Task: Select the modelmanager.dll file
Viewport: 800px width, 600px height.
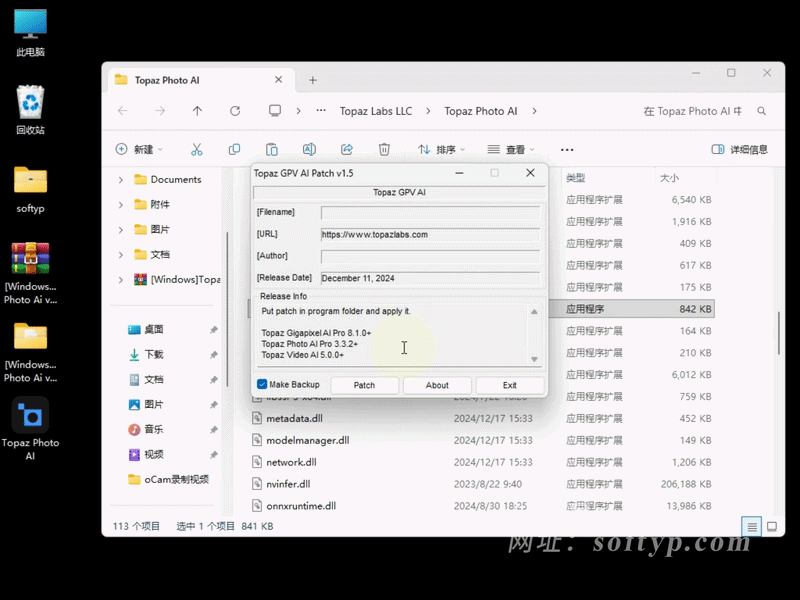Action: (308, 440)
